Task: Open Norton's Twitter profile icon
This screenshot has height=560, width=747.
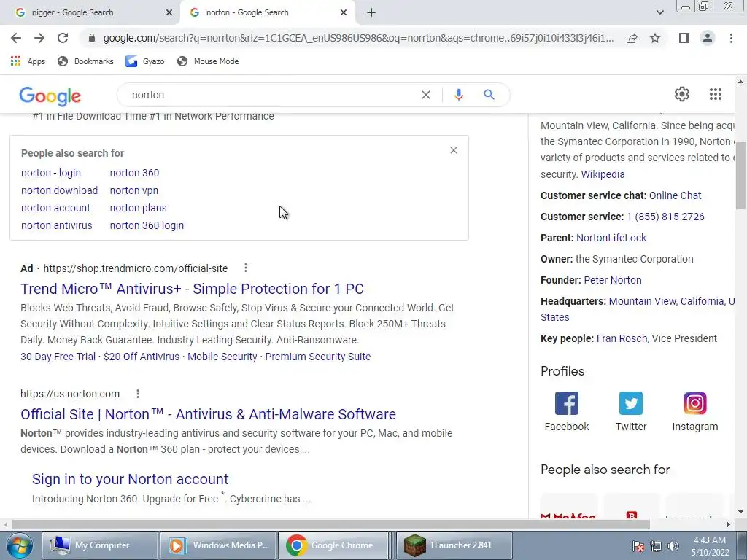Action: tap(631, 403)
